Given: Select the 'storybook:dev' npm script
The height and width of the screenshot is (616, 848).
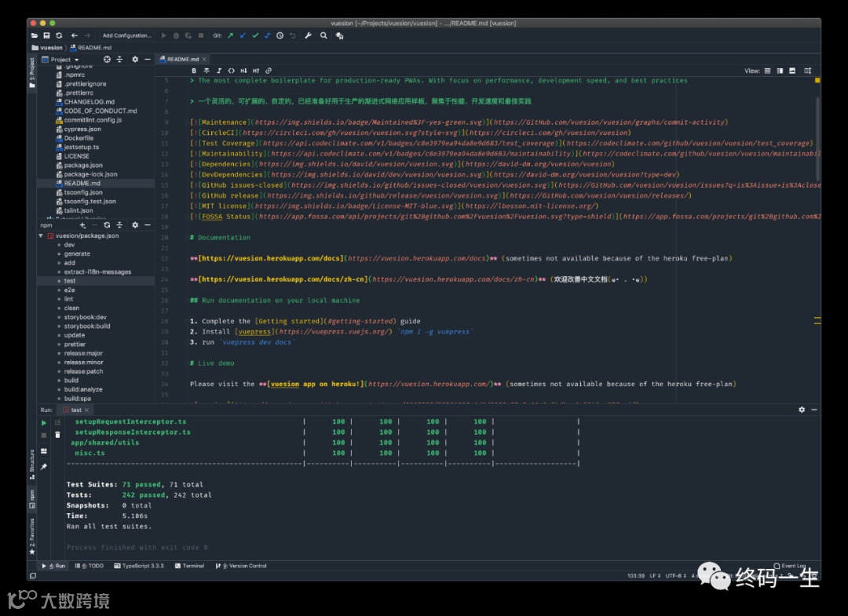Looking at the screenshot, I should pyautogui.click(x=85, y=317).
